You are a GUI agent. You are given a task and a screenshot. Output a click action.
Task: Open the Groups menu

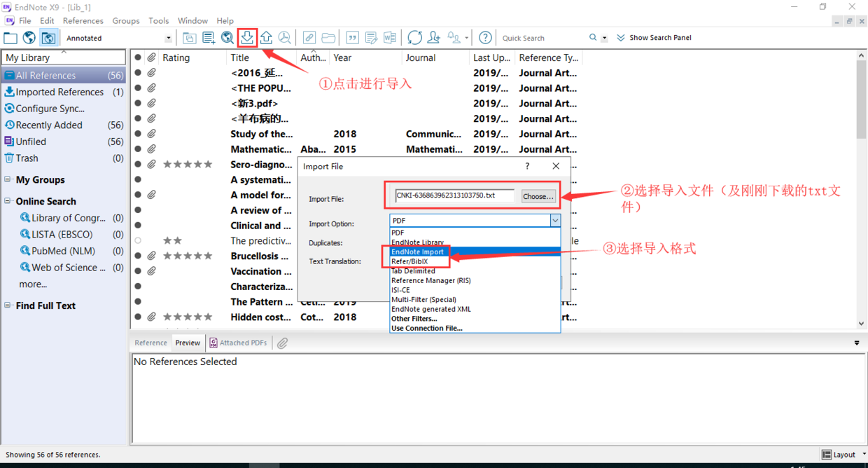pyautogui.click(x=126, y=21)
